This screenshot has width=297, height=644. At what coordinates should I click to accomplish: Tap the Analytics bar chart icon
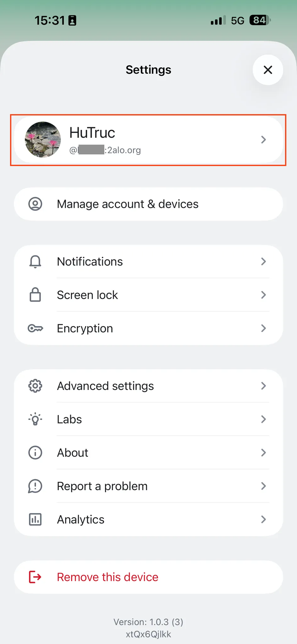click(x=35, y=519)
